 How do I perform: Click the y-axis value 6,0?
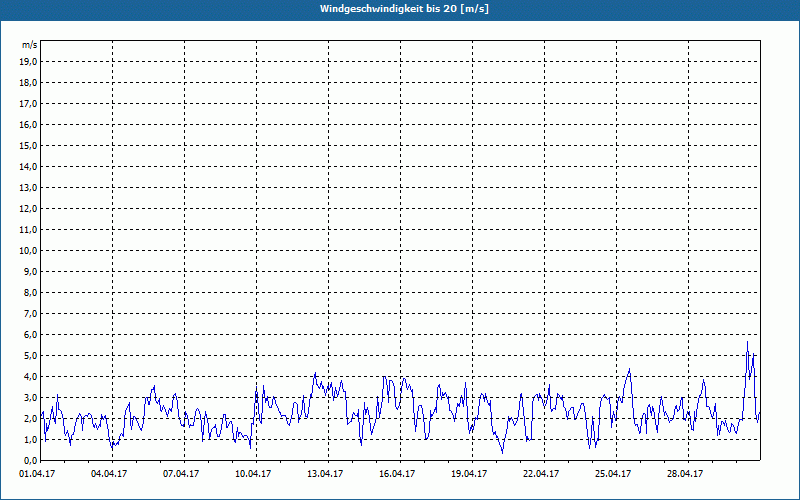31,334
